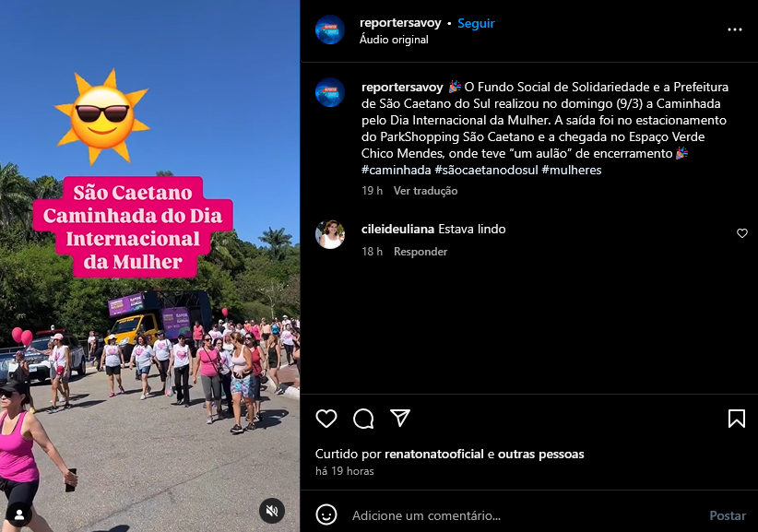The height and width of the screenshot is (532, 758).
Task: Open cileideuliana's profile picture
Action: [330, 234]
